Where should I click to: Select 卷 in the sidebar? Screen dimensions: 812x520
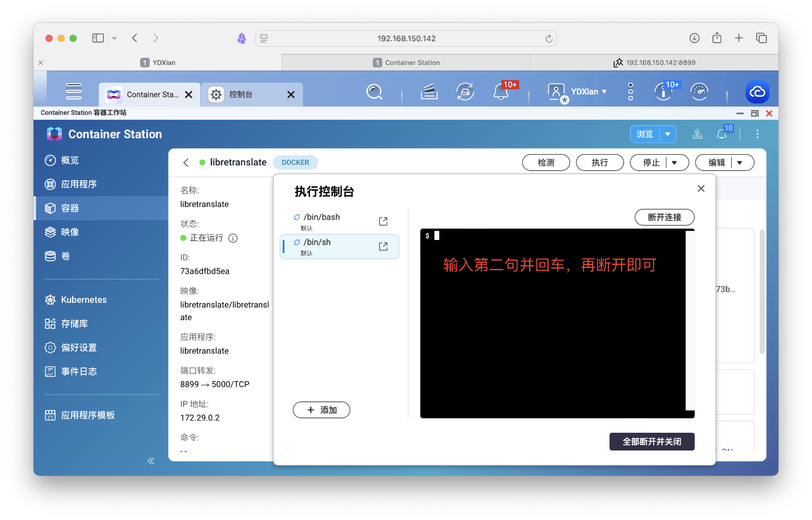click(x=66, y=256)
